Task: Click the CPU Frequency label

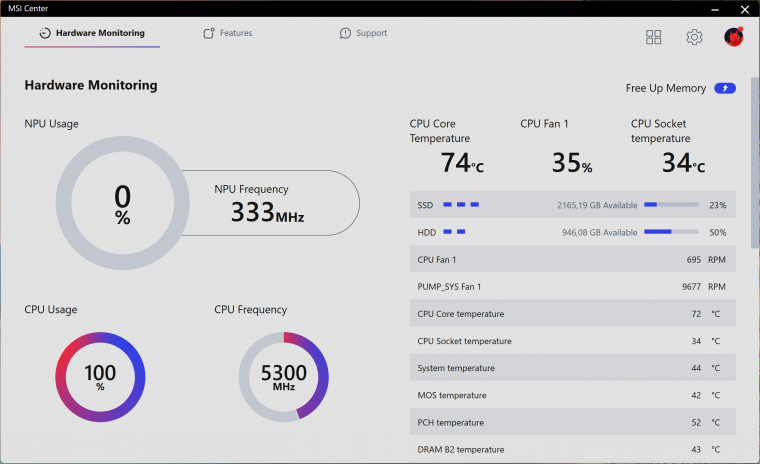Action: pos(251,309)
